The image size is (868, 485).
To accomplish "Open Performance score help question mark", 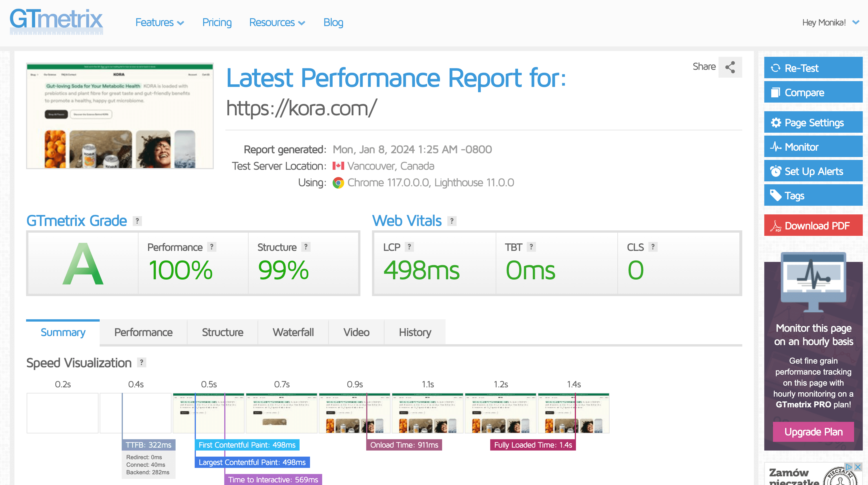I will (211, 247).
